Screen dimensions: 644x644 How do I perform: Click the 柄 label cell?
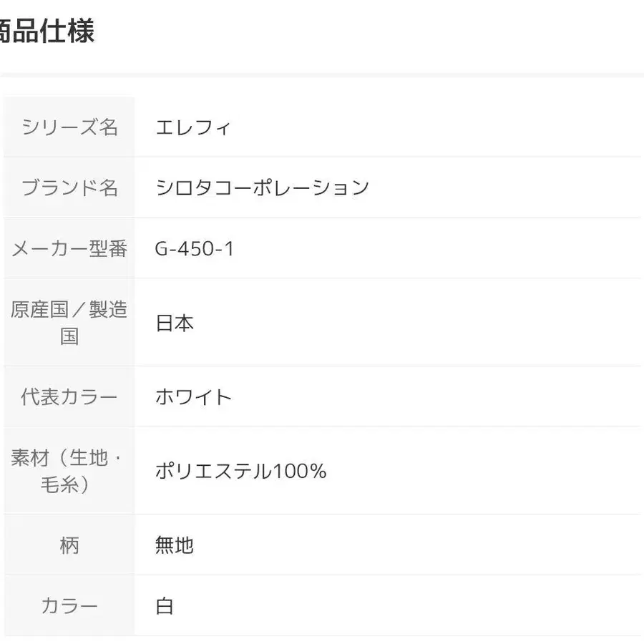pyautogui.click(x=69, y=545)
